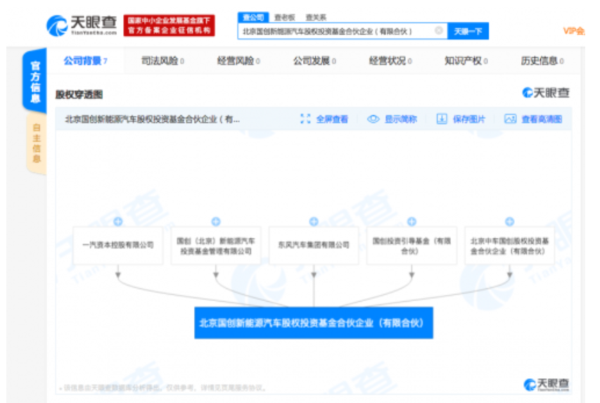
Task: Select the 官方信息 side tab
Action: click(35, 81)
